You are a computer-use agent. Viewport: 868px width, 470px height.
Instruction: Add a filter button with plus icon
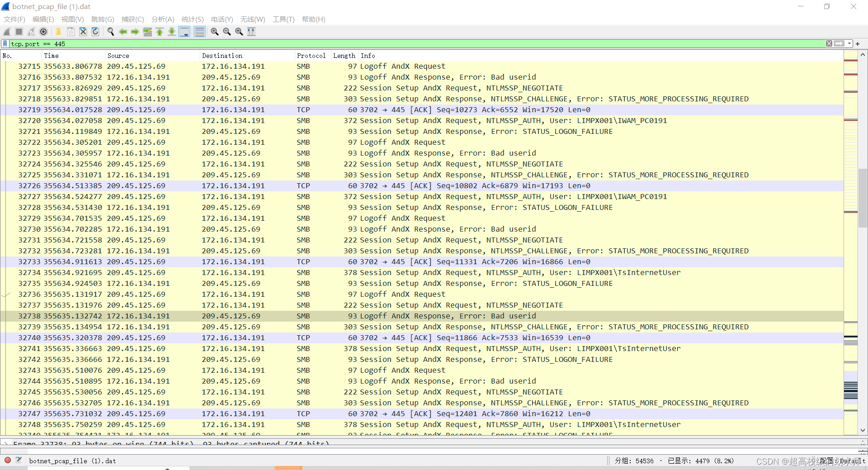point(858,44)
